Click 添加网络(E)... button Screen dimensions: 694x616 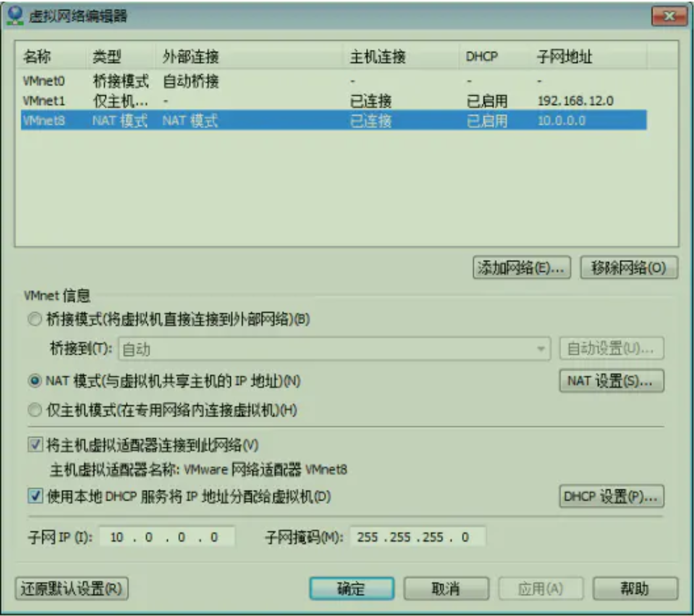pos(522,268)
